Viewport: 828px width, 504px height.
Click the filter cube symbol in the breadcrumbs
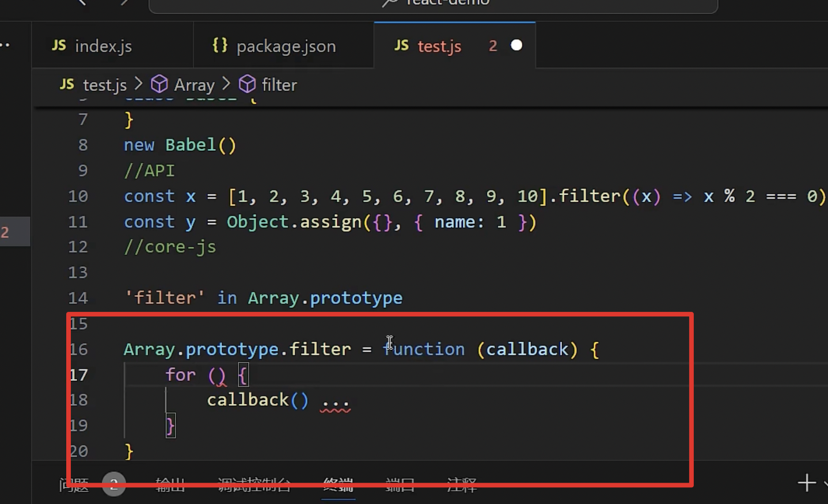click(247, 84)
